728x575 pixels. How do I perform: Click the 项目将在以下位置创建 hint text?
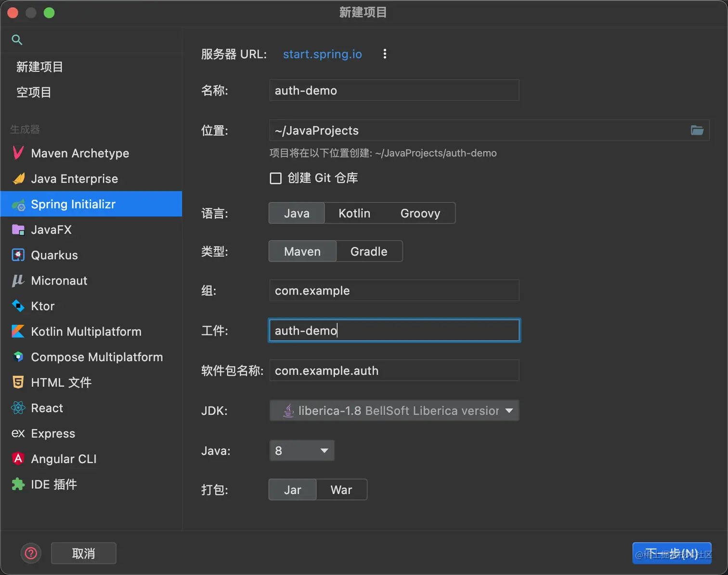coord(383,153)
